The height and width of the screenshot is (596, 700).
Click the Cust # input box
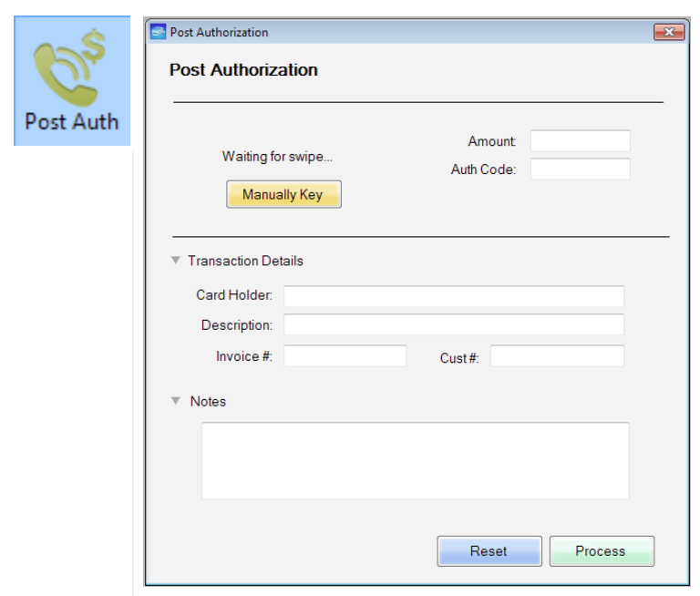click(x=557, y=356)
